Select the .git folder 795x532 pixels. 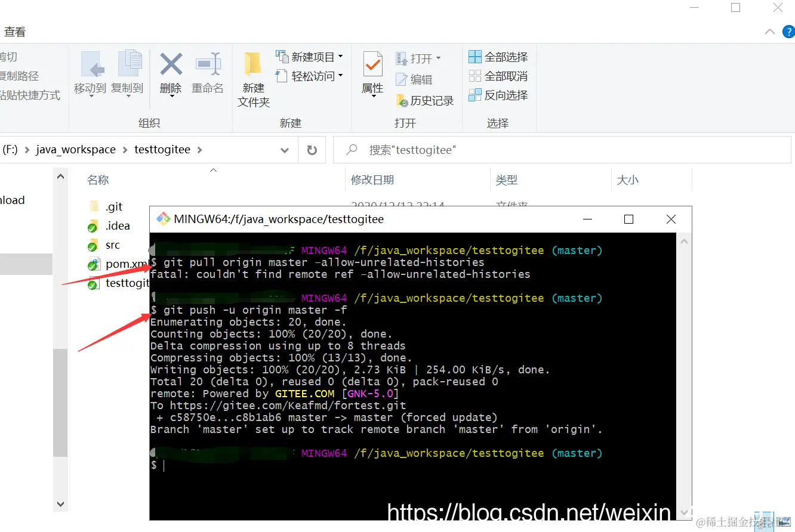(x=114, y=206)
